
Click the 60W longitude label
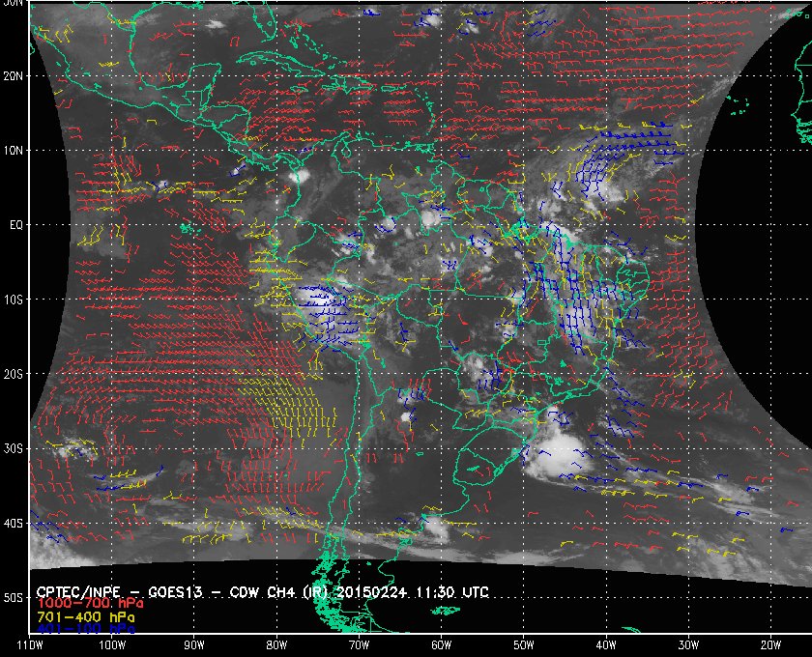[x=441, y=645]
